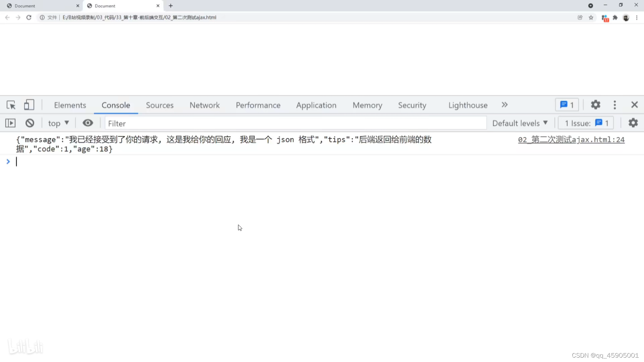Image resolution: width=644 pixels, height=362 pixels.
Task: Open the ajax.html:24 source link
Action: [x=571, y=140]
